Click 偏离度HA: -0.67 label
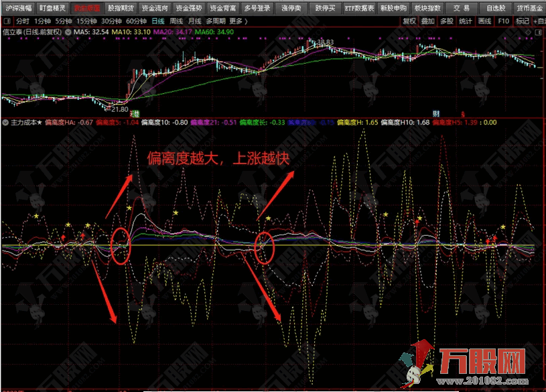Viewport: 546px width, 392px height. pos(69,123)
